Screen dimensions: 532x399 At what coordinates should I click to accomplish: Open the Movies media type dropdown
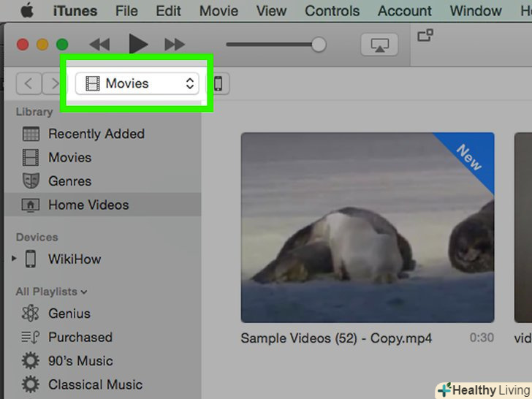pyautogui.click(x=137, y=83)
